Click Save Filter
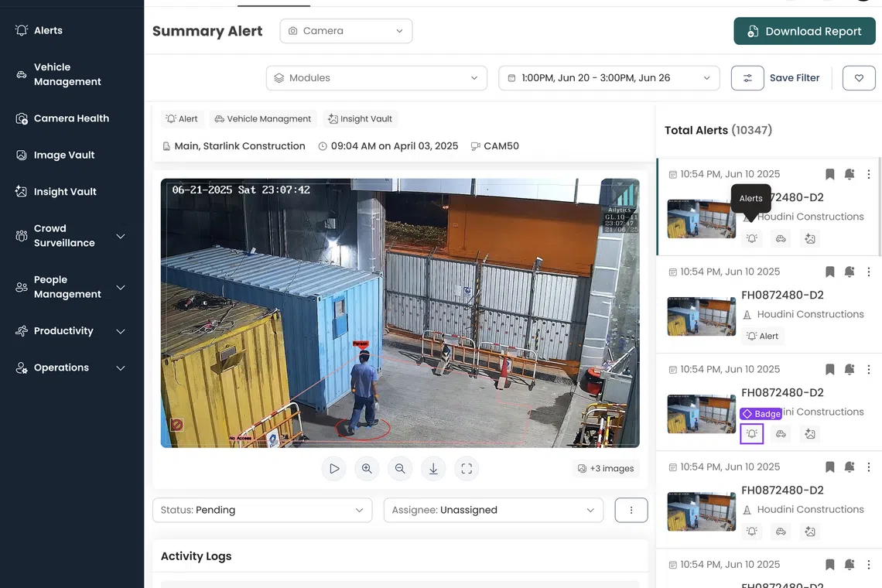Image resolution: width=882 pixels, height=588 pixels. coord(795,77)
